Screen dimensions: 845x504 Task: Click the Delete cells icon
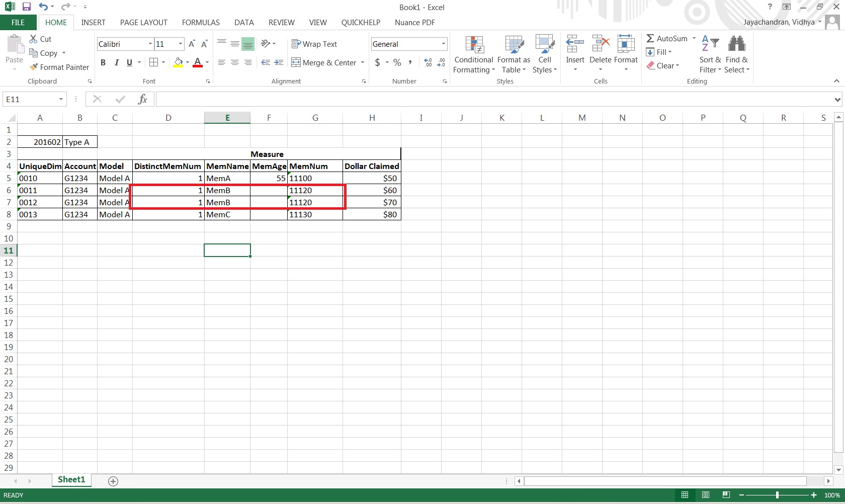(601, 44)
